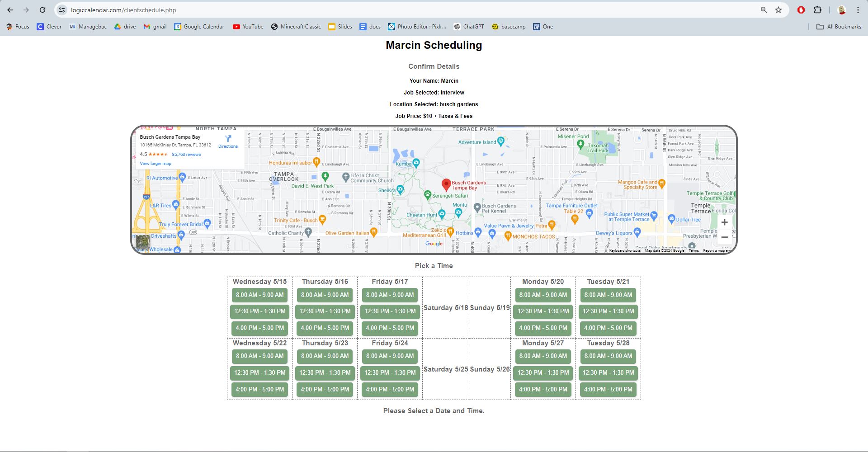This screenshot has width=868, height=452.
Task: Open the drive bookmark
Action: (125, 27)
